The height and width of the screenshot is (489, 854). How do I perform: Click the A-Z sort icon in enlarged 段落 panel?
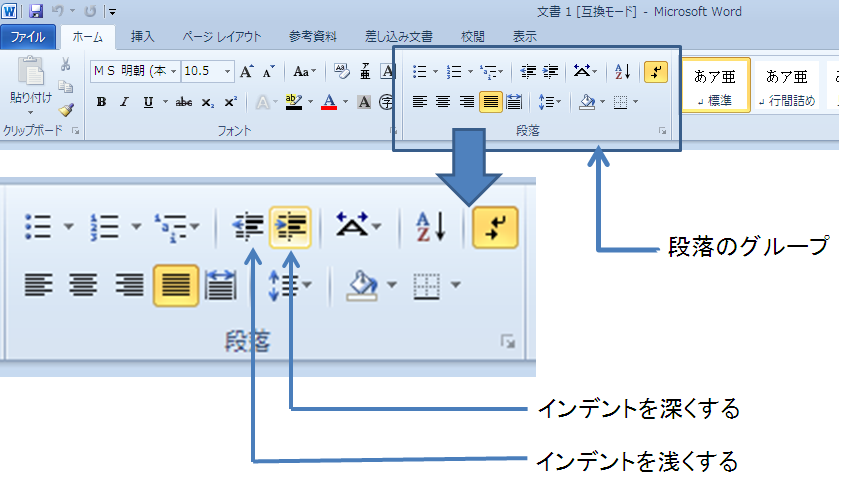[430, 227]
